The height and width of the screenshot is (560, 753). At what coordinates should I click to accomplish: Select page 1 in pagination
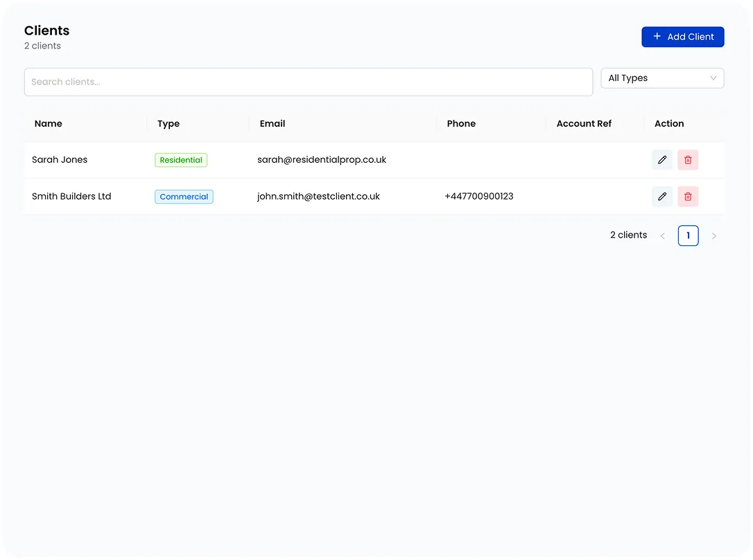point(688,236)
